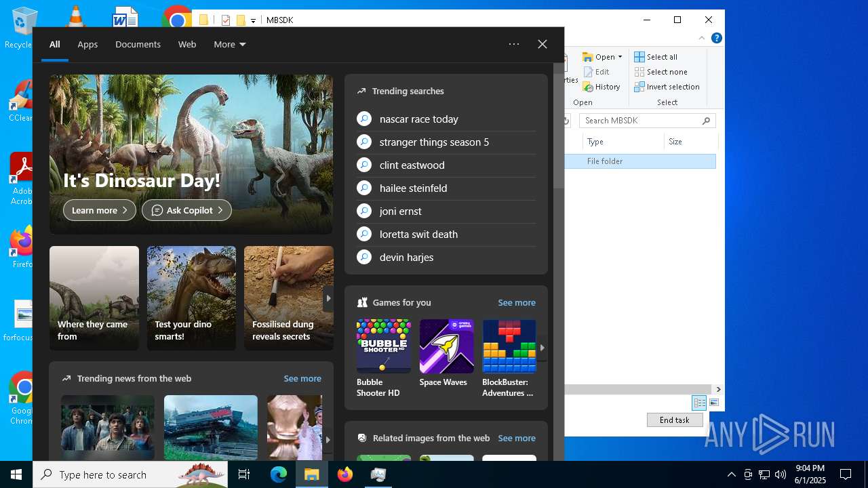Search for devin harjes
This screenshot has height=488, width=868.
(446, 258)
